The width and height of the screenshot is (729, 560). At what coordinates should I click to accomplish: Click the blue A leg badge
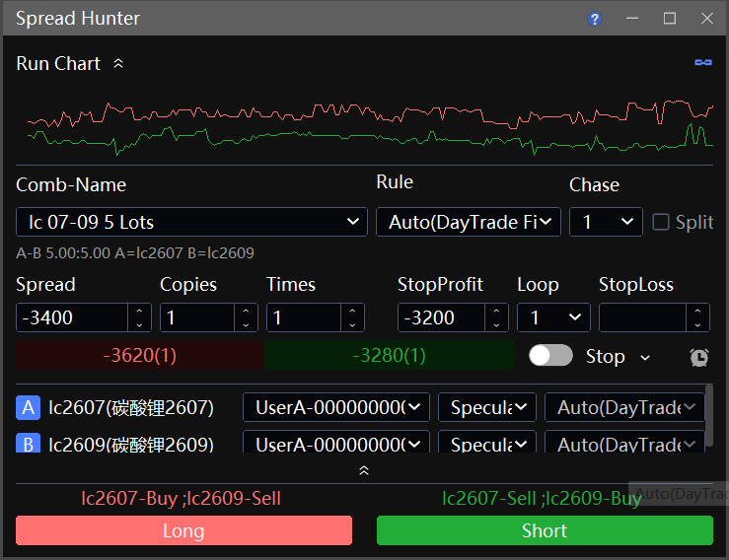point(28,407)
